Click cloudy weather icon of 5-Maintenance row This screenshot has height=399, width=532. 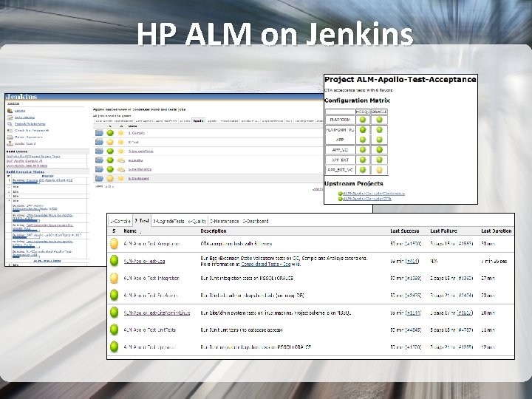tap(120, 169)
